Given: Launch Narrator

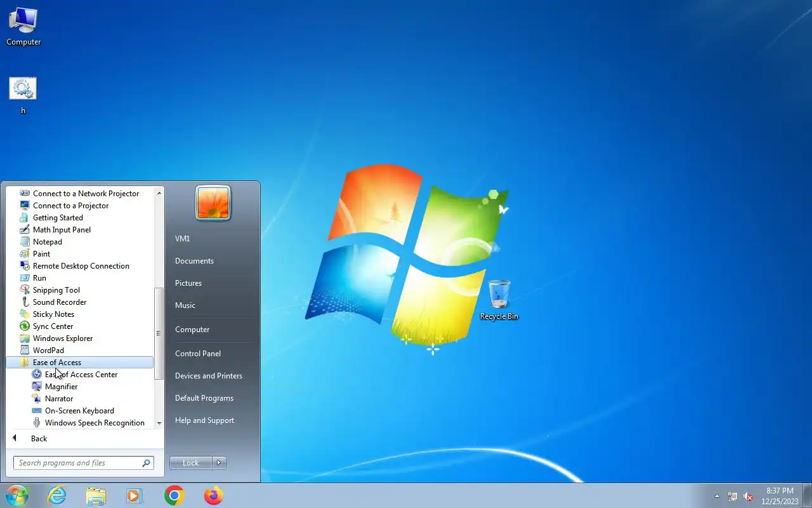Looking at the screenshot, I should 80,399.
